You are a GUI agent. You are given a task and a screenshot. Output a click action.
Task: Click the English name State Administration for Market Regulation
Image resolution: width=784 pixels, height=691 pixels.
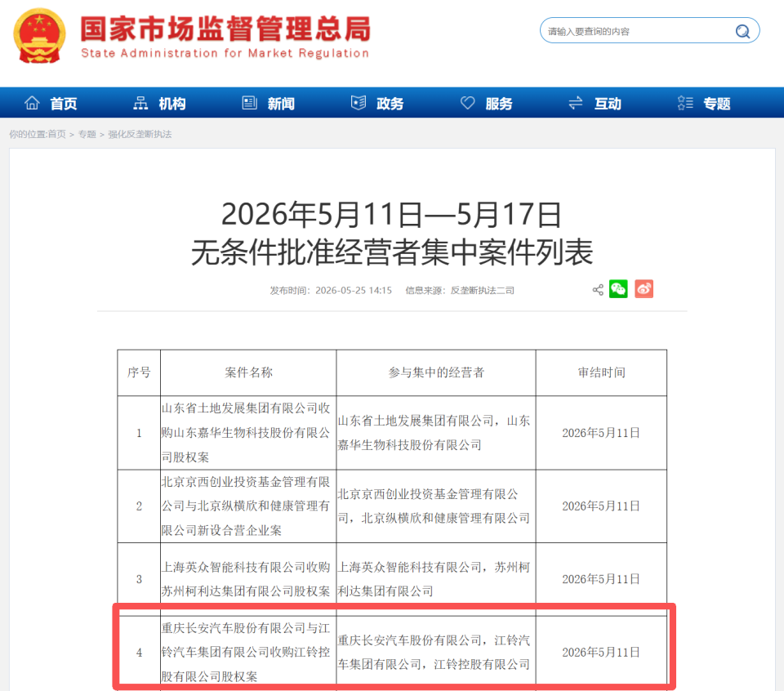(x=225, y=54)
